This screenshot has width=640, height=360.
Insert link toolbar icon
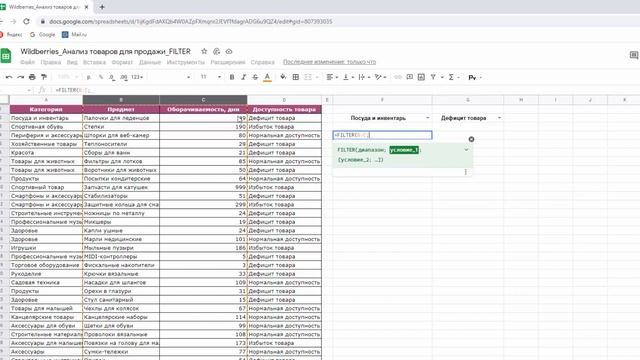point(398,77)
